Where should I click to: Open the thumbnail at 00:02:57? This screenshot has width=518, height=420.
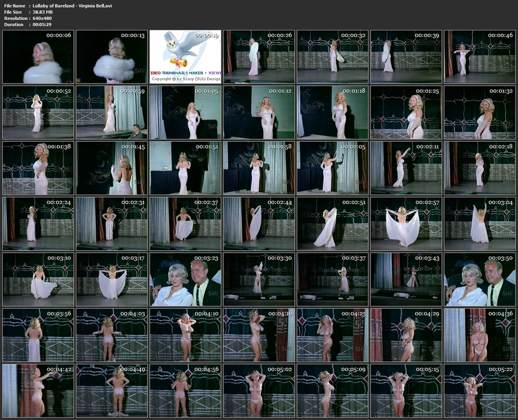[406, 224]
